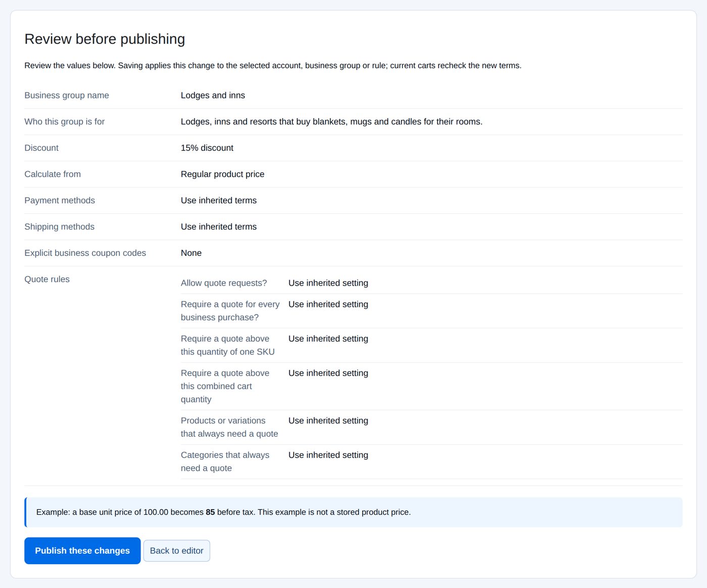Click inherited setting value for one SKU quantity
Viewport: 707px width, 588px height.
point(328,339)
